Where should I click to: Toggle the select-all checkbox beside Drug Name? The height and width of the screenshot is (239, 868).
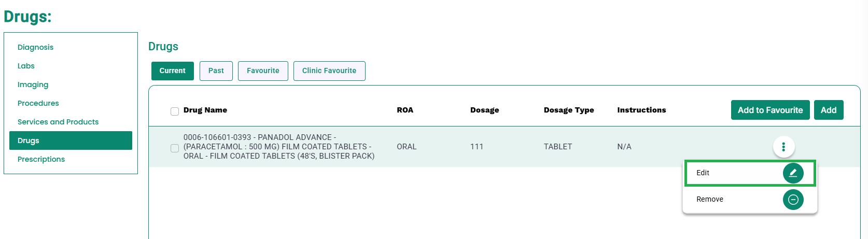click(175, 111)
